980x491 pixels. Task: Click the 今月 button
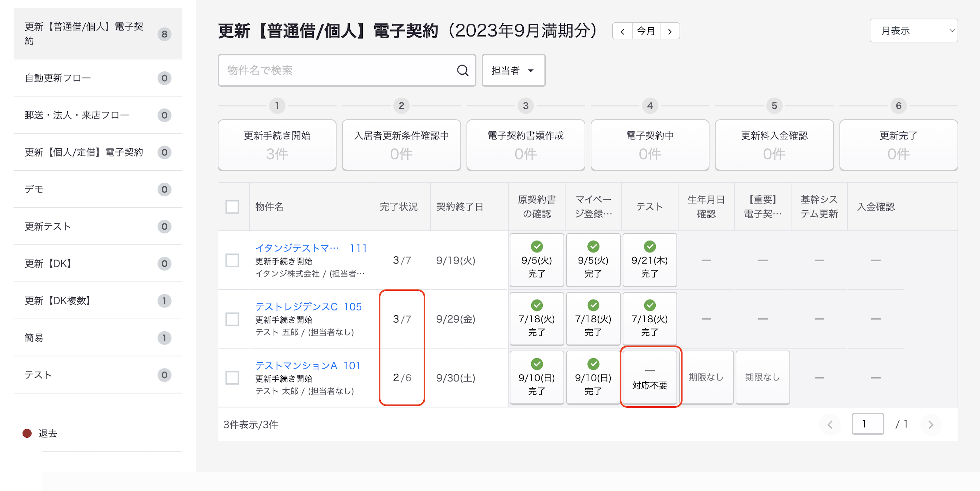point(646,31)
